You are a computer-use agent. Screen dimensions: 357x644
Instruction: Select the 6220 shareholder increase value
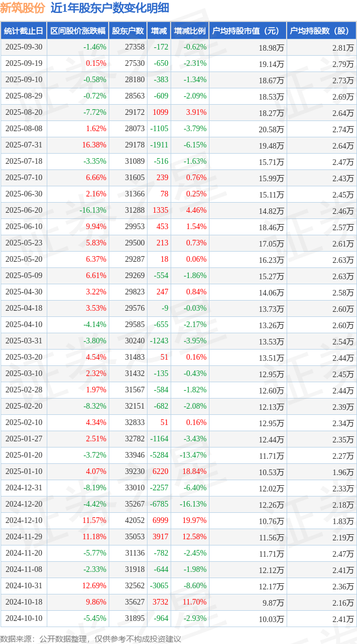[x=160, y=472]
